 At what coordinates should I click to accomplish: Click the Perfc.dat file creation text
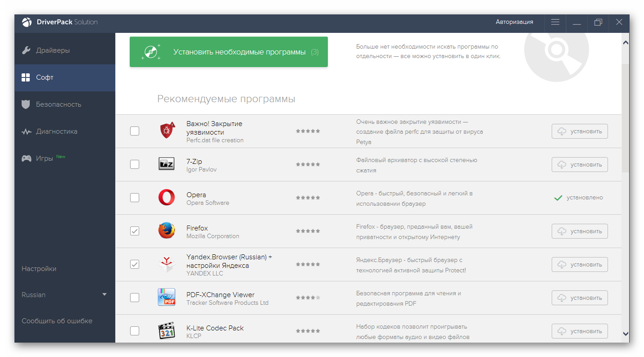tap(215, 140)
